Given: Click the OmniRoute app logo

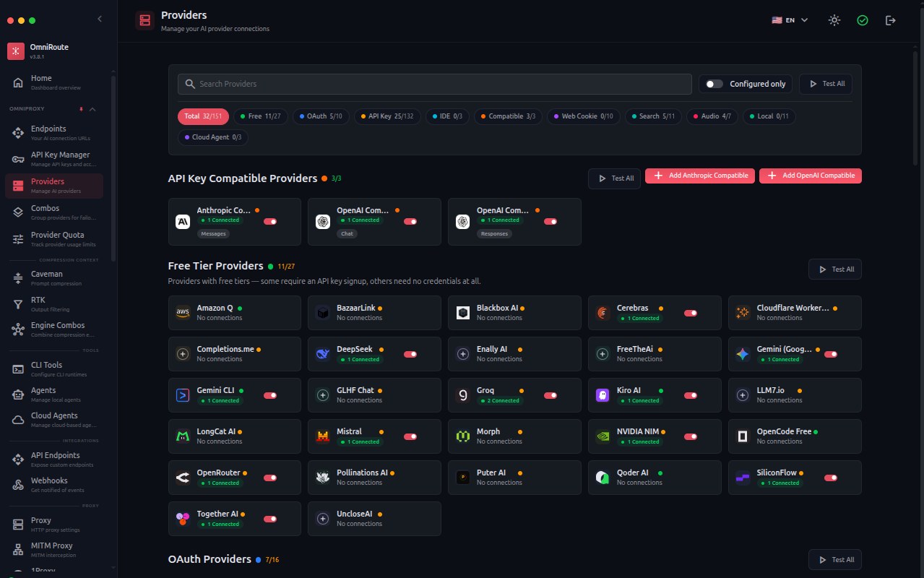Looking at the screenshot, I should pos(16,51).
